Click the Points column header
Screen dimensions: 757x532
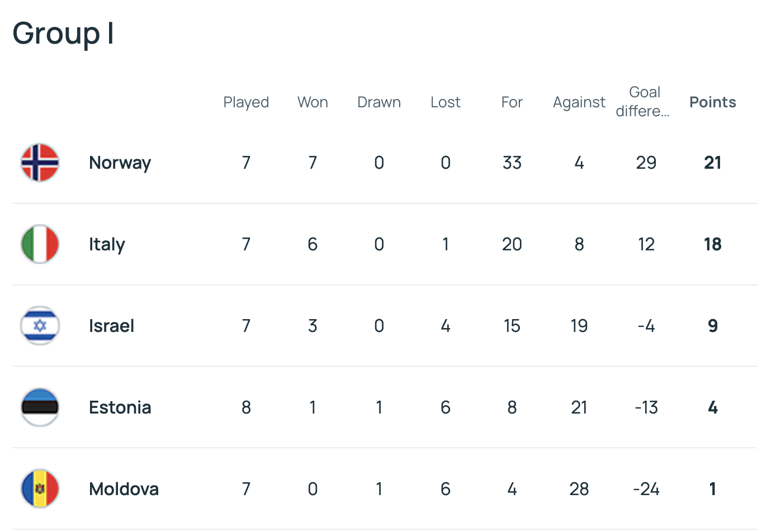click(712, 102)
